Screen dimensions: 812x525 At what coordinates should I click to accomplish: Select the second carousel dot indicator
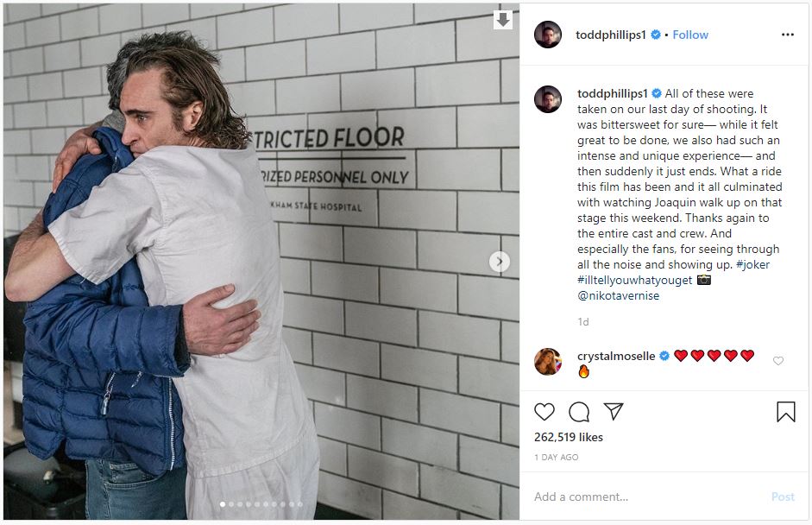[x=231, y=504]
